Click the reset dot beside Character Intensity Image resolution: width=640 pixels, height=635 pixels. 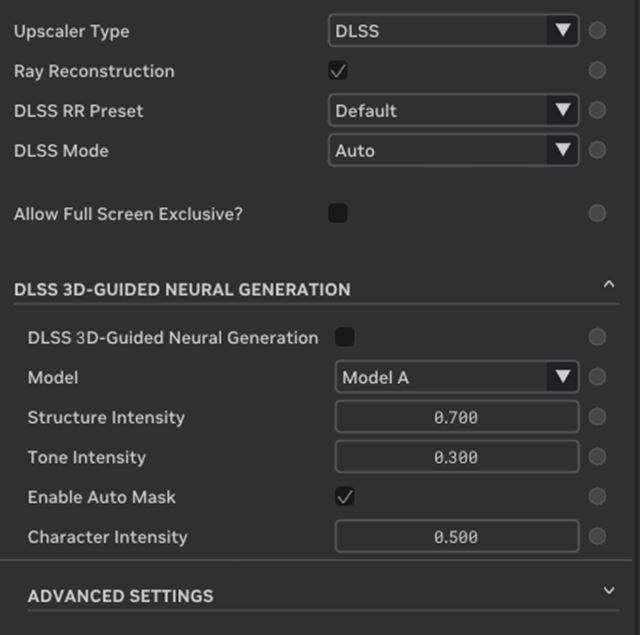pyautogui.click(x=597, y=536)
